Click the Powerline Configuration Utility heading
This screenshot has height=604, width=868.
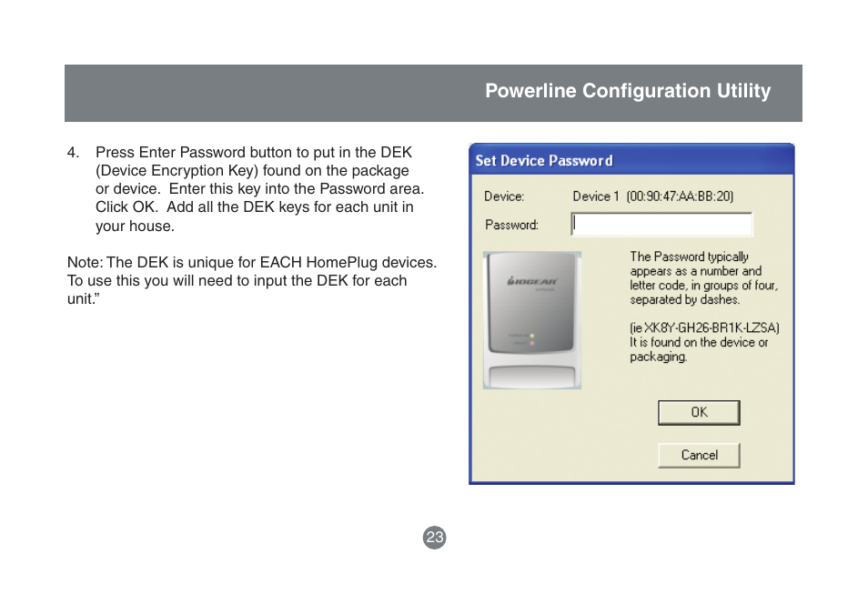(628, 91)
